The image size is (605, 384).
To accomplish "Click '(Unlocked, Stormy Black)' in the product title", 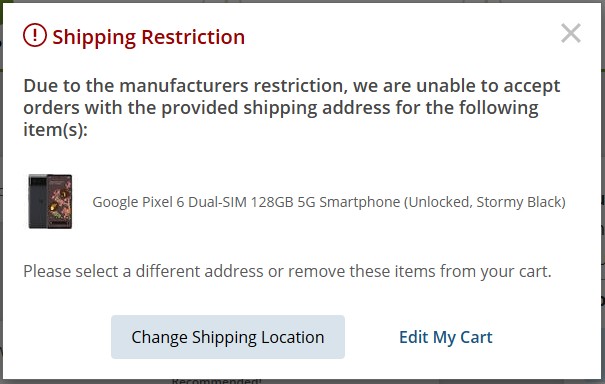I will 485,202.
